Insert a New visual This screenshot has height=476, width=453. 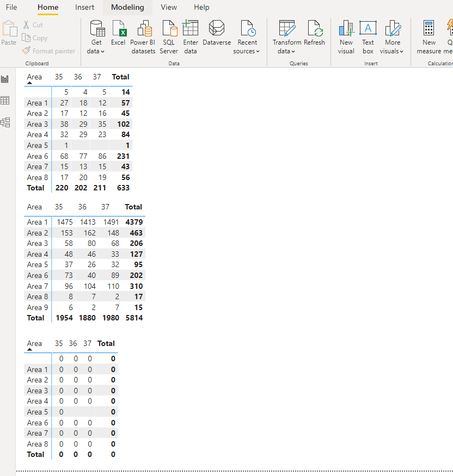click(x=346, y=37)
